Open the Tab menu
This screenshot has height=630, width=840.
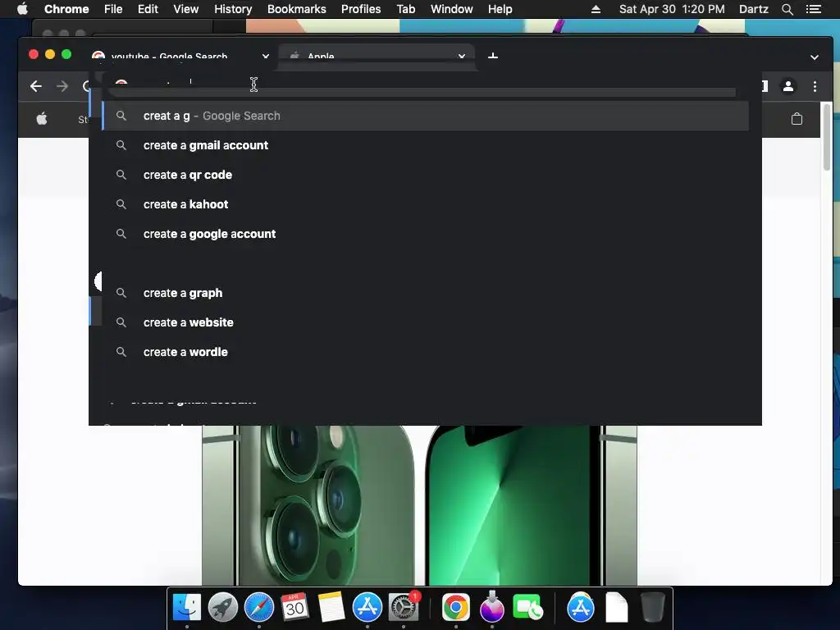pyautogui.click(x=405, y=9)
